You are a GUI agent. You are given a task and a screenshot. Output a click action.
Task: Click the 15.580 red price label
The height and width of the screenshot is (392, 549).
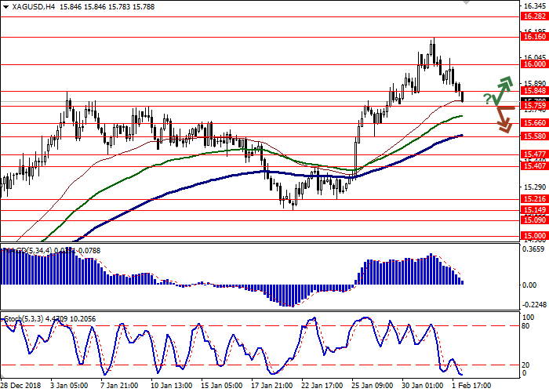coord(533,136)
